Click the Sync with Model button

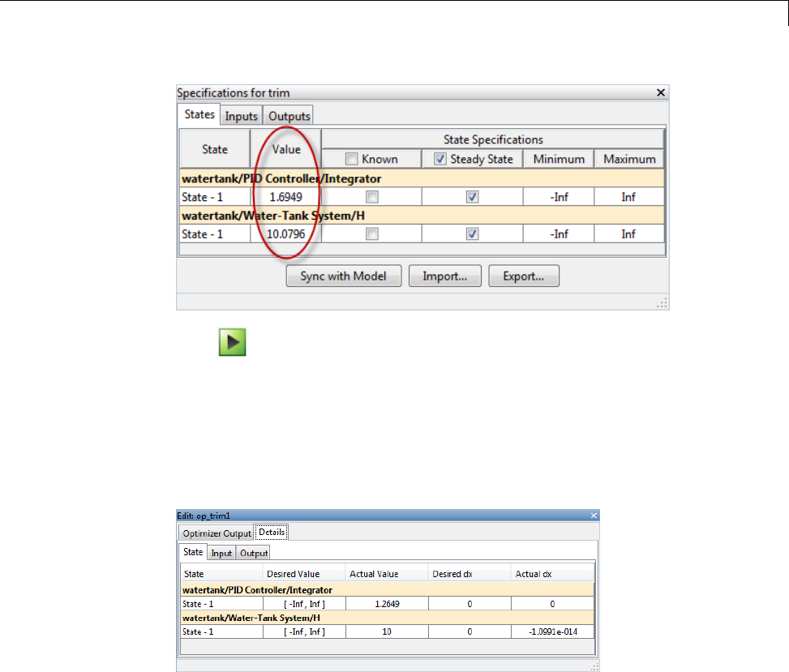point(344,276)
